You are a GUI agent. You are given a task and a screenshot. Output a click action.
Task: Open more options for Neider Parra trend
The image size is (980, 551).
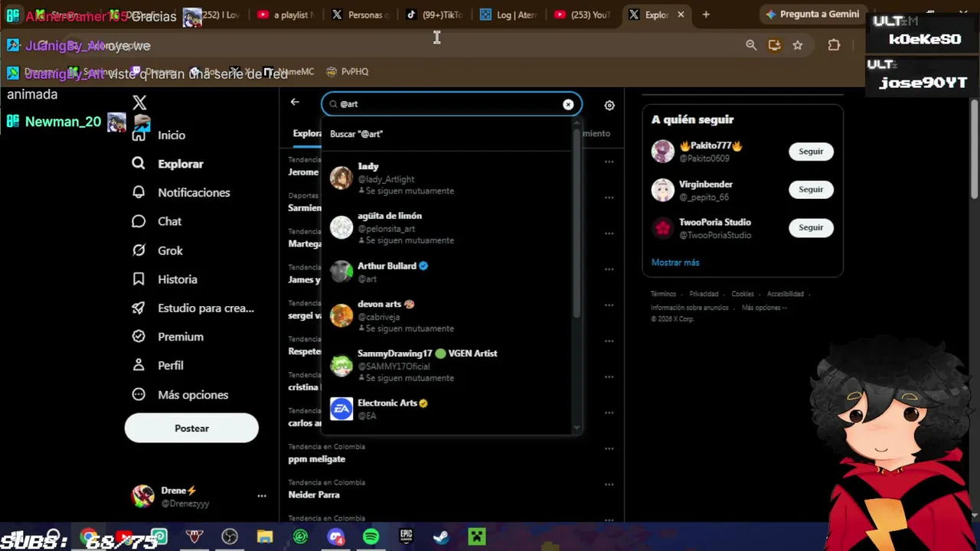point(609,484)
